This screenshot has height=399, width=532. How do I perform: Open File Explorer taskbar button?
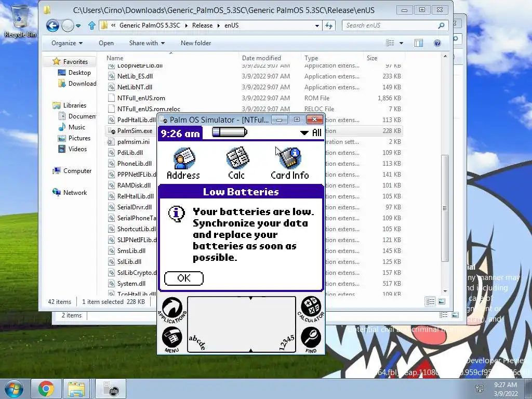(77, 389)
